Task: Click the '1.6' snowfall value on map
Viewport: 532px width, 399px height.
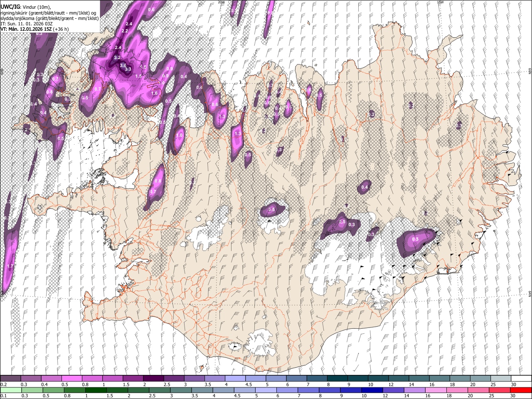Action: 155,94
